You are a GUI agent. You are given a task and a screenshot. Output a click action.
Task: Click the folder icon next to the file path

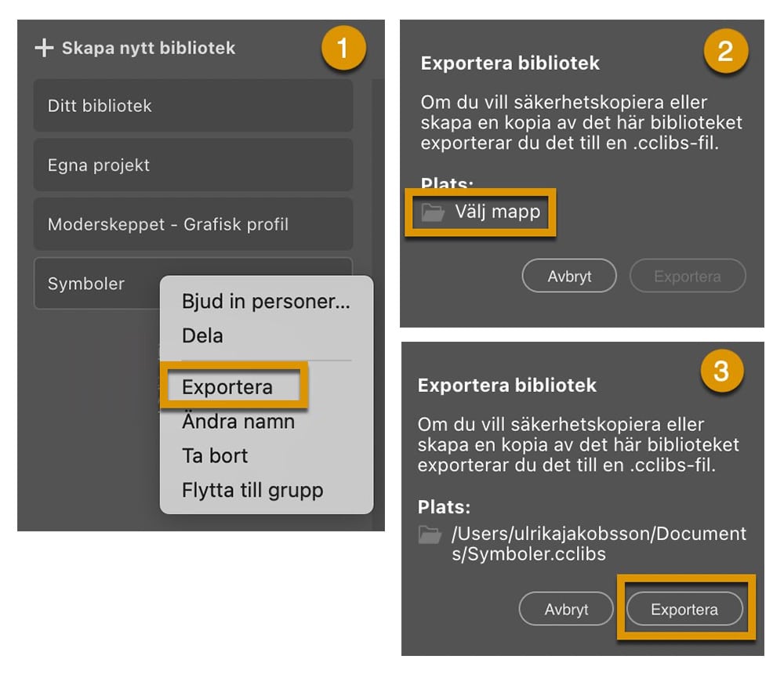(x=428, y=534)
